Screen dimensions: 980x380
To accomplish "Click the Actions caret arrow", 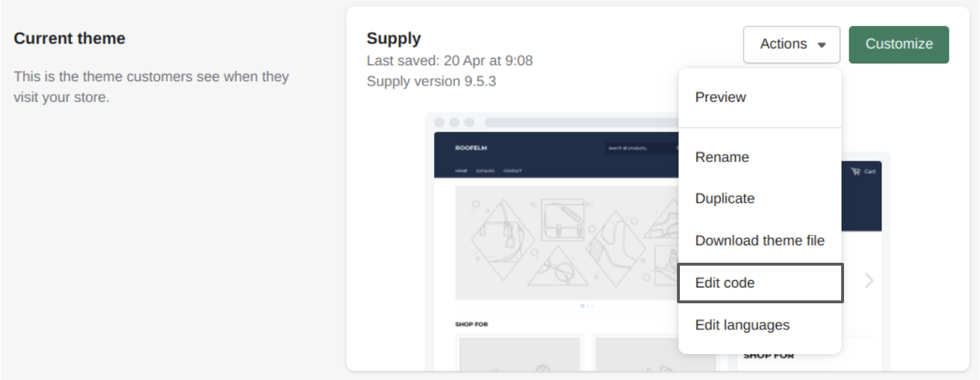I will [822, 45].
